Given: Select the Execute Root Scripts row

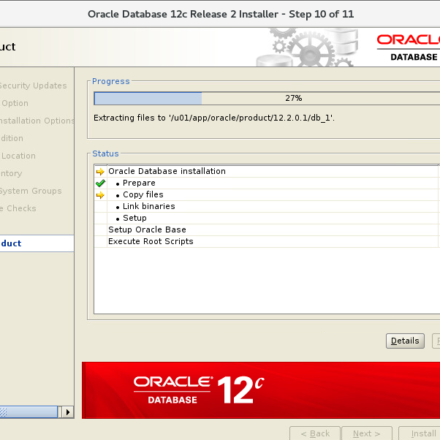Looking at the screenshot, I should point(266,241).
